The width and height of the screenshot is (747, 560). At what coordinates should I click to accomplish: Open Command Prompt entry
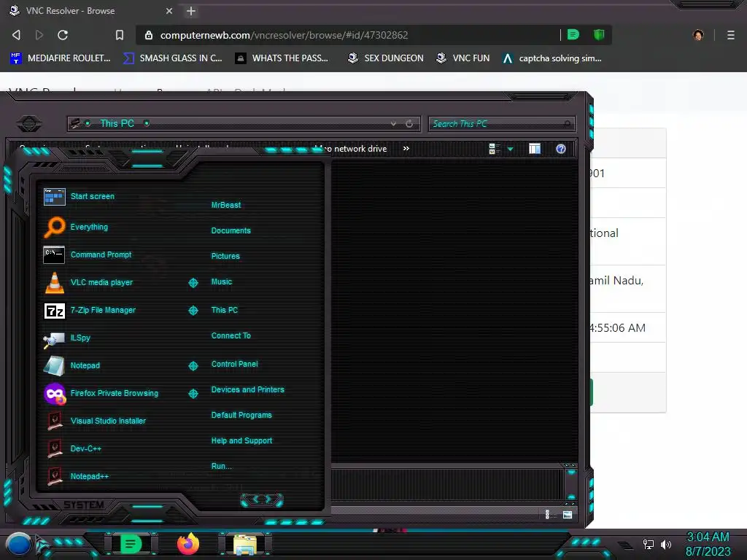coord(88,254)
